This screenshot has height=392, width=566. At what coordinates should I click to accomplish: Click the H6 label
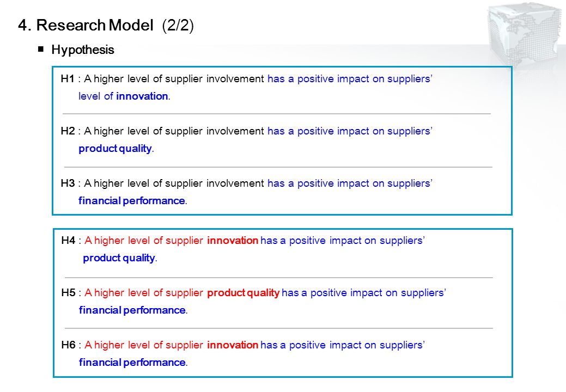click(68, 345)
